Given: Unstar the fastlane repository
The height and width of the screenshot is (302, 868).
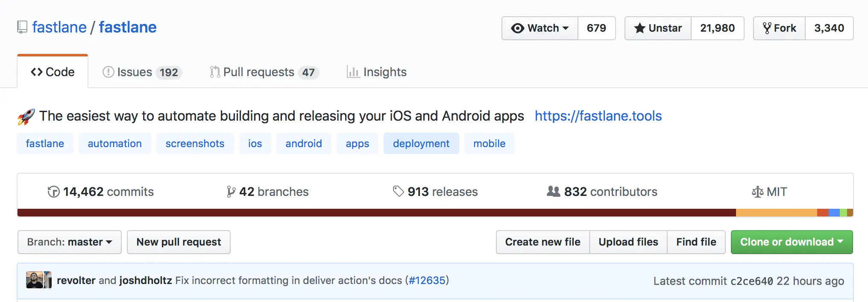Looking at the screenshot, I should (x=658, y=28).
